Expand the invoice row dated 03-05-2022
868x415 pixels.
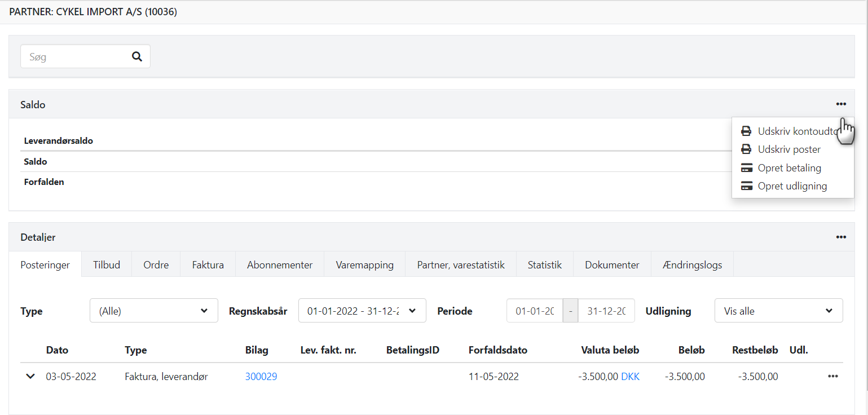(x=30, y=376)
